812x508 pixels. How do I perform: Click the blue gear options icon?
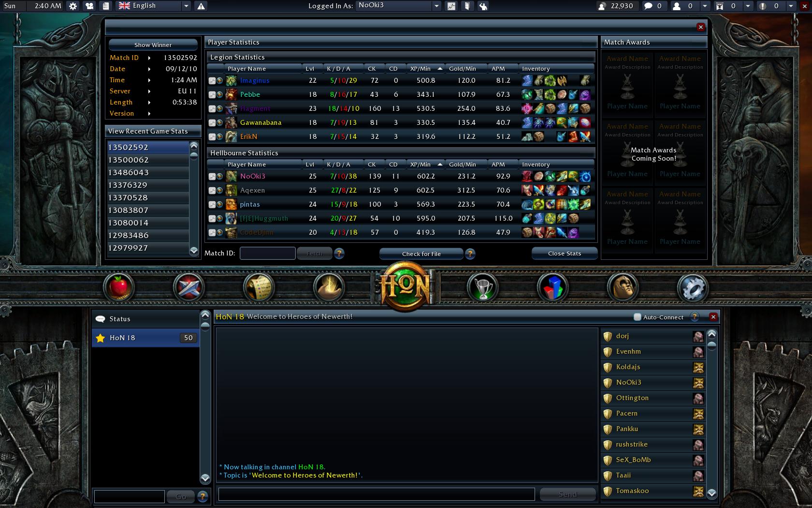(x=693, y=287)
